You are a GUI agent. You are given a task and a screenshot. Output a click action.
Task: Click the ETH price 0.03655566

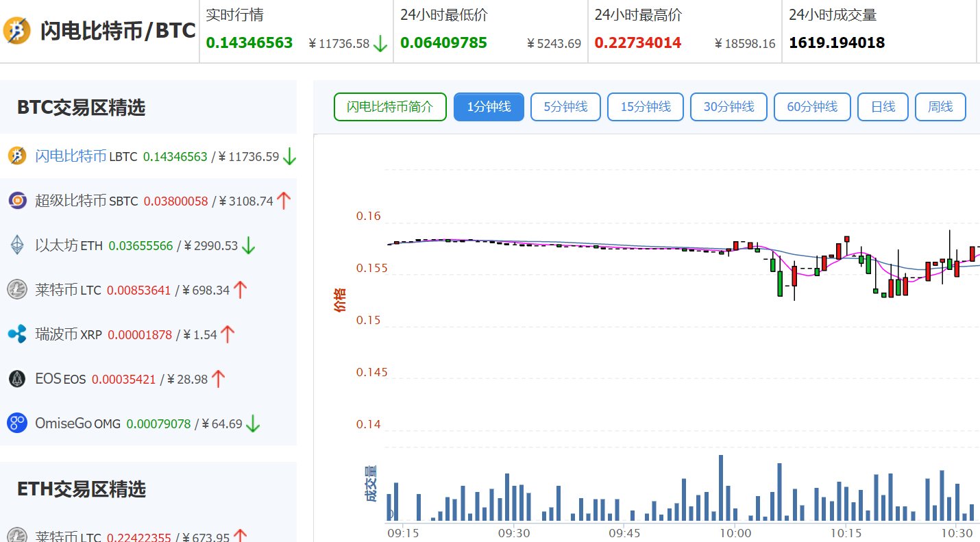140,245
